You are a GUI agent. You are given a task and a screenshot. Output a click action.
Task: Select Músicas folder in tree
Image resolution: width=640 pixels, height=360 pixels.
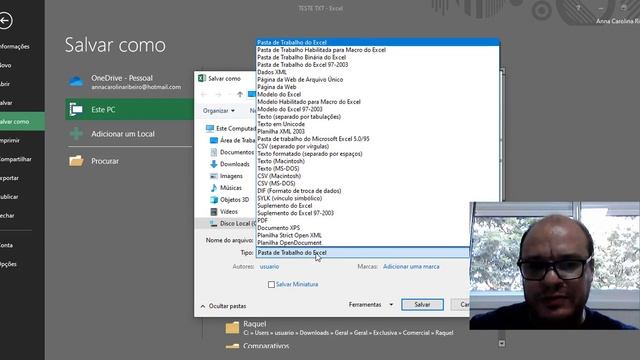227,188
